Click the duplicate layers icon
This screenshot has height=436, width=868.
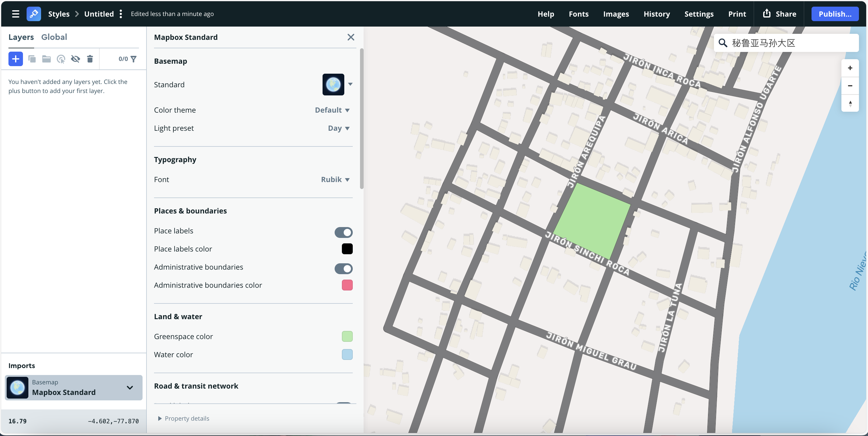32,59
